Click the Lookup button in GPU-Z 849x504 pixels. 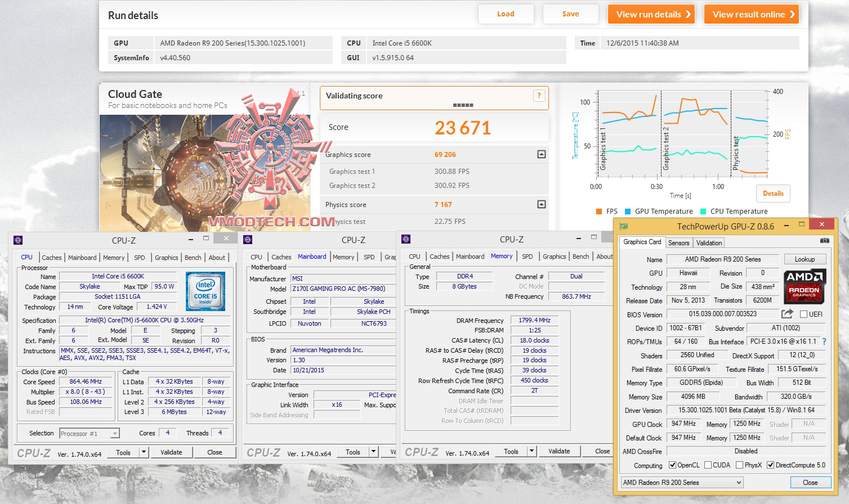pyautogui.click(x=805, y=259)
